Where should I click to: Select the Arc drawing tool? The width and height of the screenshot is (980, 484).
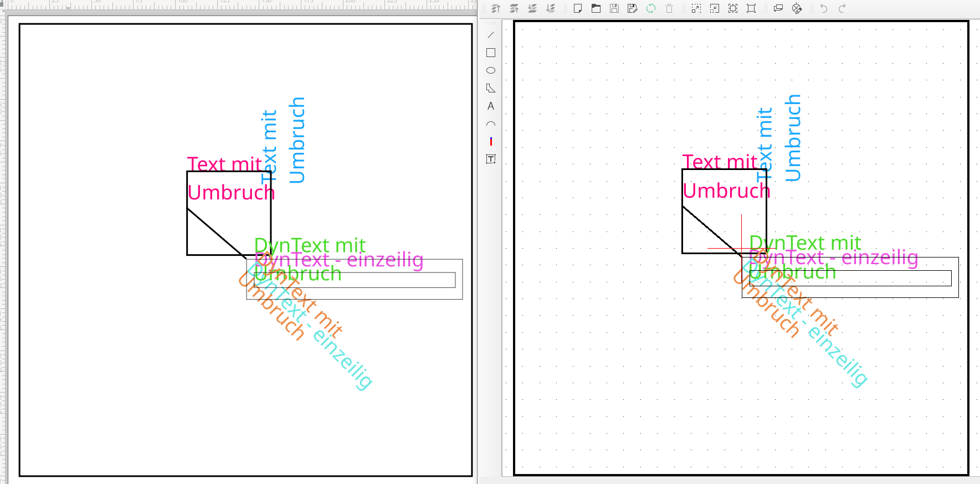pyautogui.click(x=491, y=123)
